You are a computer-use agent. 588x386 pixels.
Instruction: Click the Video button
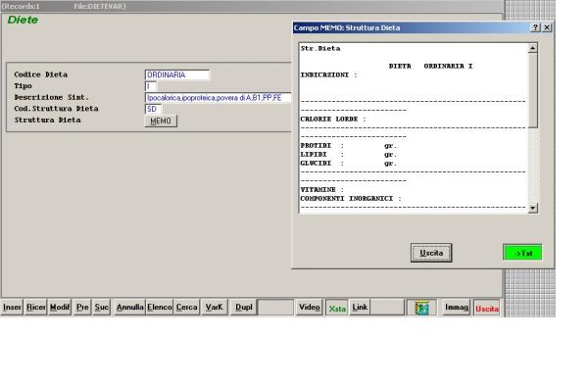(x=310, y=308)
